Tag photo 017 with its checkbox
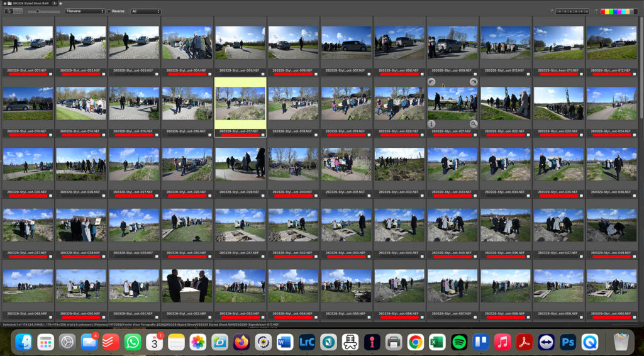This screenshot has width=644, height=356. [263, 135]
